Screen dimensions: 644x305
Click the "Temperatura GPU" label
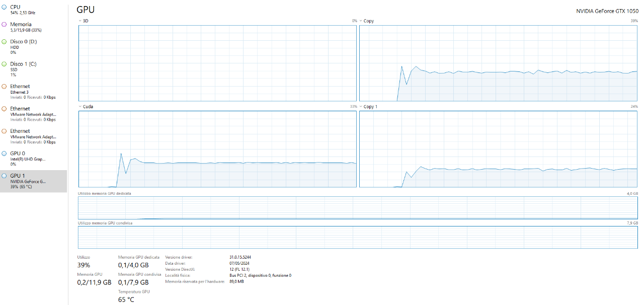tap(134, 291)
